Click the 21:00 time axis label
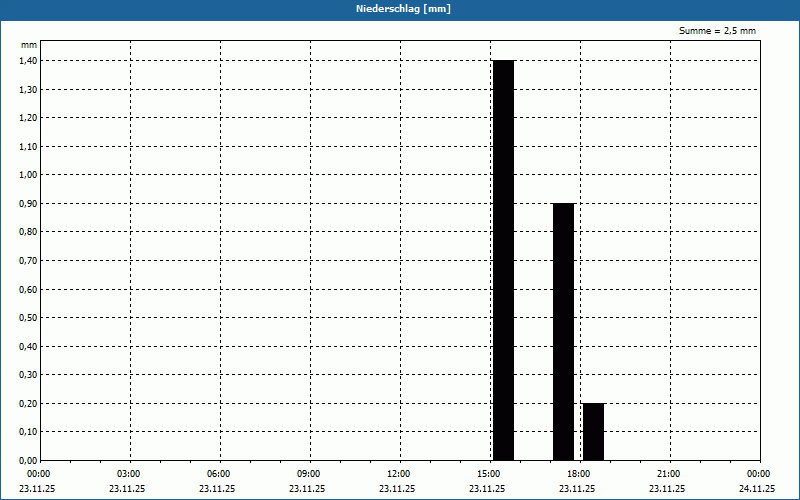 pos(670,474)
